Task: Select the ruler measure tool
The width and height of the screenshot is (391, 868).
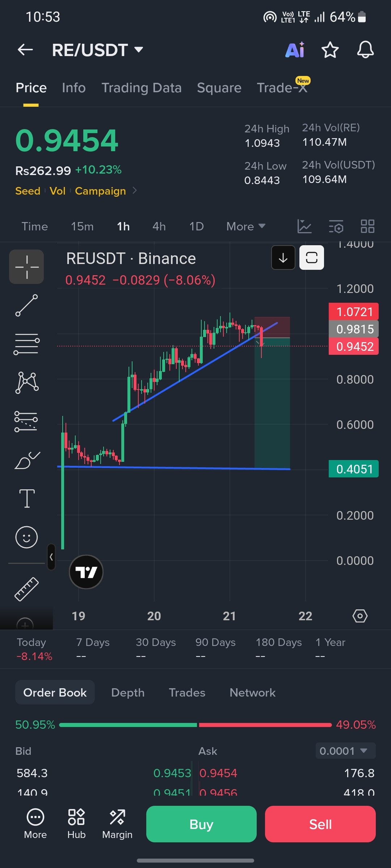Action: pos(26,589)
